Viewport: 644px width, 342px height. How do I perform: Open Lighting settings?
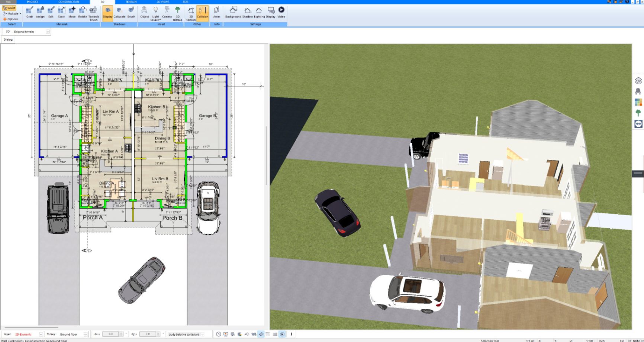point(259,12)
